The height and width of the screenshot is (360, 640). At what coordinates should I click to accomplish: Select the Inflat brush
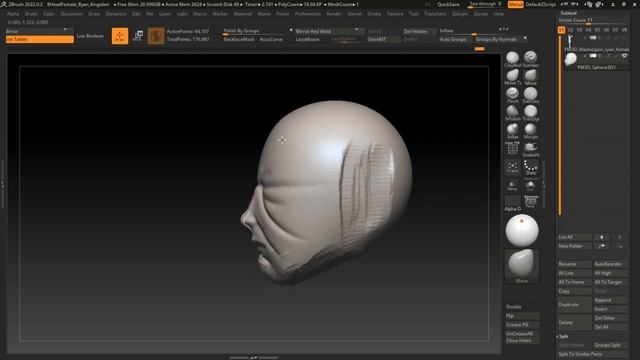pyautogui.click(x=512, y=130)
